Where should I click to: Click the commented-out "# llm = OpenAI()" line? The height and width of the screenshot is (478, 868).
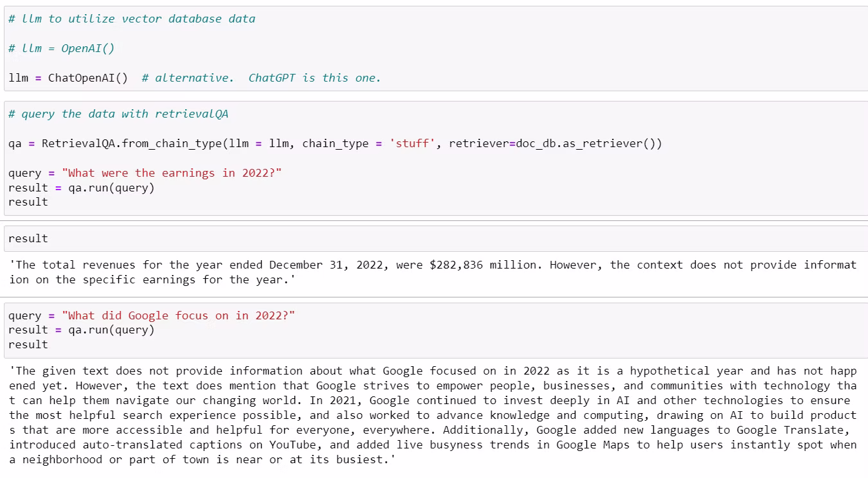61,48
